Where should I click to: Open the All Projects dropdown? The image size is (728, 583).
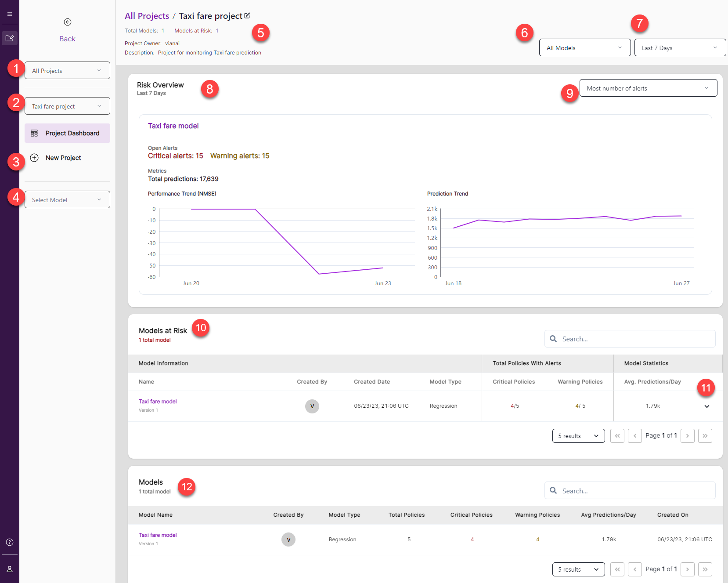pos(67,70)
